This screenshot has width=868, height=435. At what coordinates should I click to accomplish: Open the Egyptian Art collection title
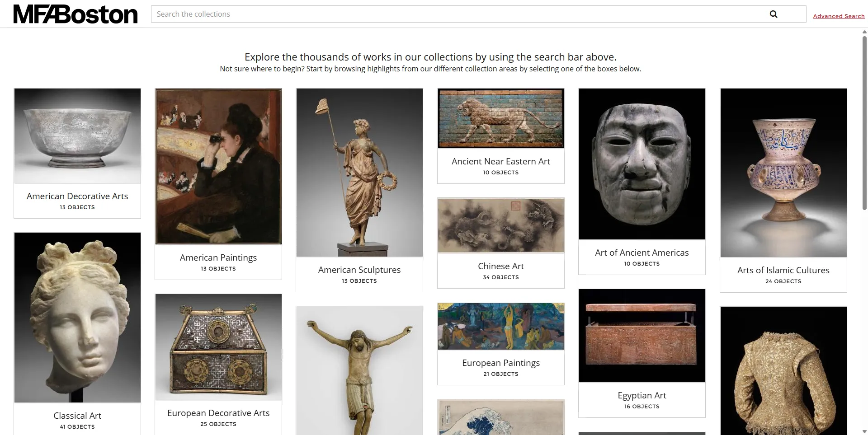pos(642,395)
